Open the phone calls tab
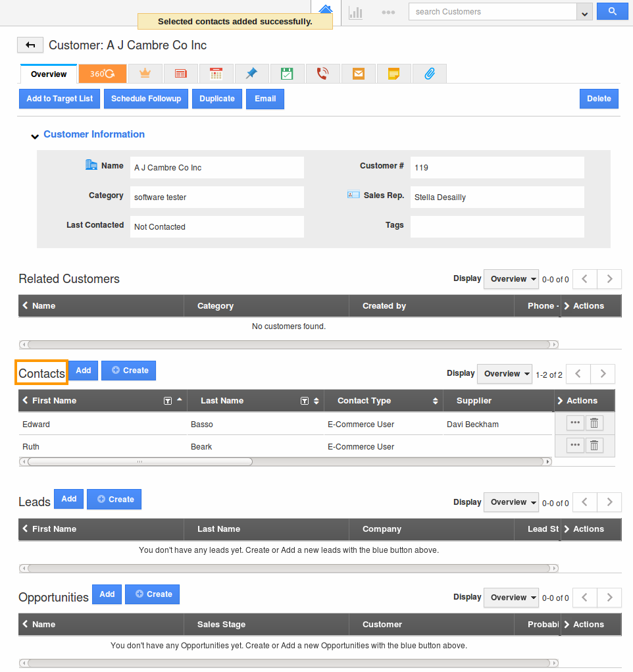 point(322,73)
